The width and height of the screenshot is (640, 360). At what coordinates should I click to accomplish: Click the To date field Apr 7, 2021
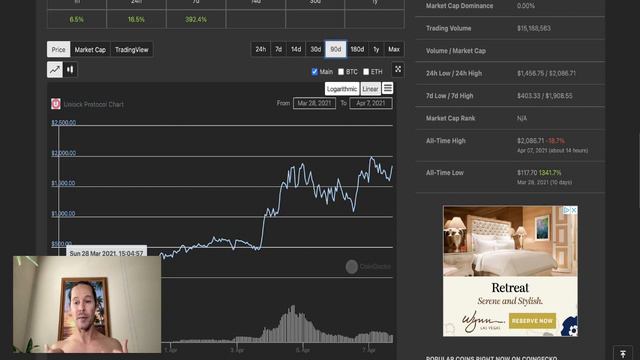tap(371, 103)
